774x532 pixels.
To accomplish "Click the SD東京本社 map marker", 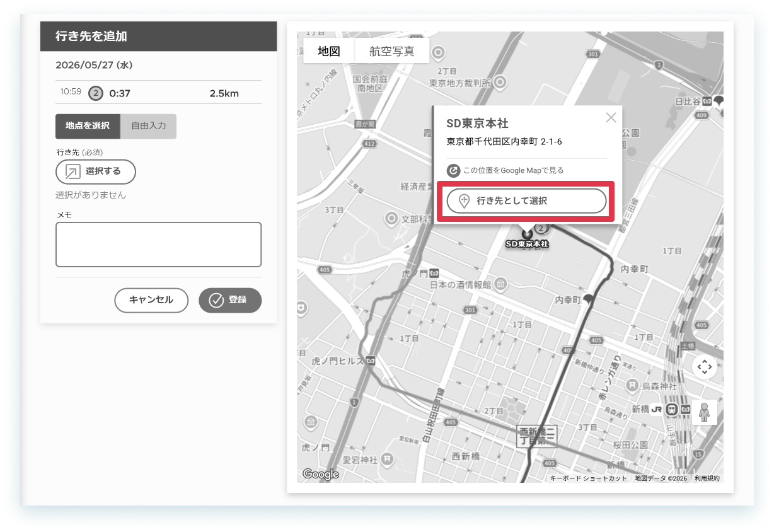I will point(528,234).
